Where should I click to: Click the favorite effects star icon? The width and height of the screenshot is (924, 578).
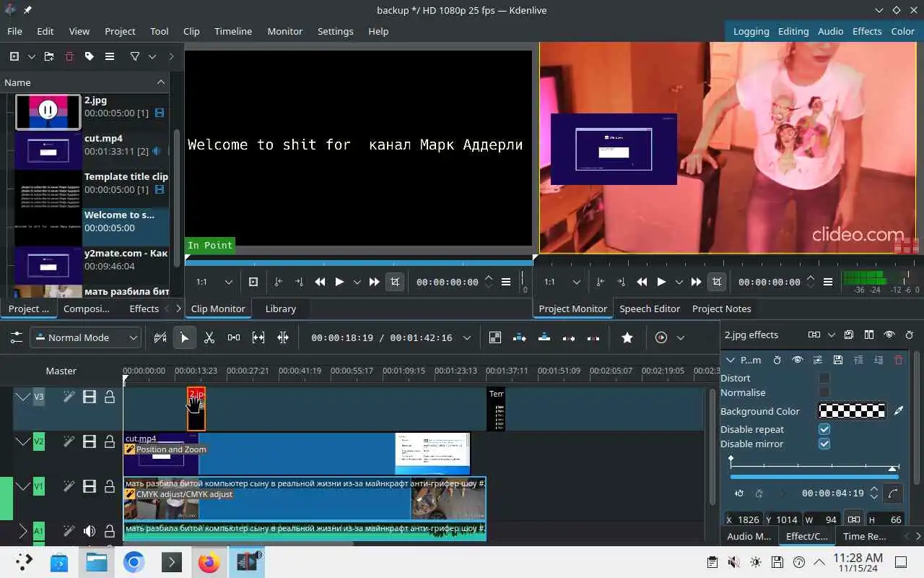[x=627, y=337]
